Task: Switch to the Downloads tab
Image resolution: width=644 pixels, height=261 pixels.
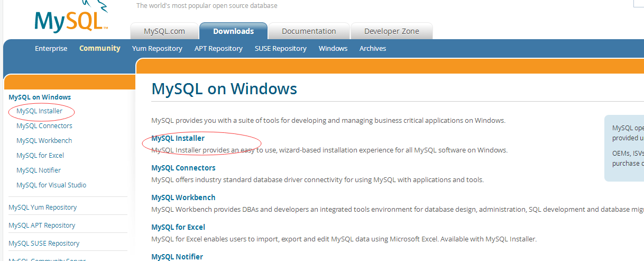Action: pos(233,31)
